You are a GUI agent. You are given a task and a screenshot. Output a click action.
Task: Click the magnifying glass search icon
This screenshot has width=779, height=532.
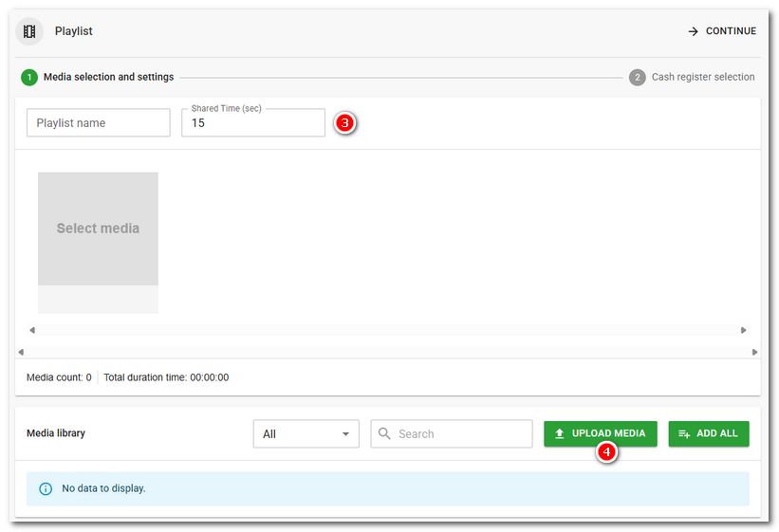point(384,433)
